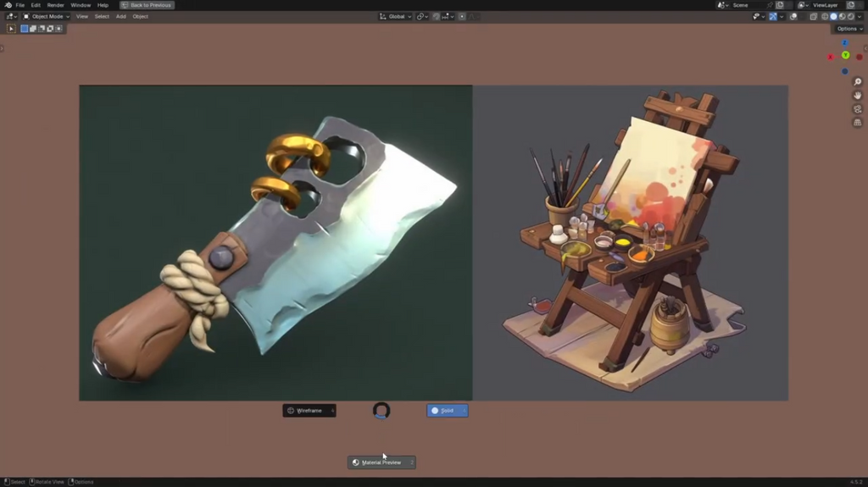Click the Rotate View status bar hint
Image resolution: width=868 pixels, height=487 pixels.
tap(47, 482)
